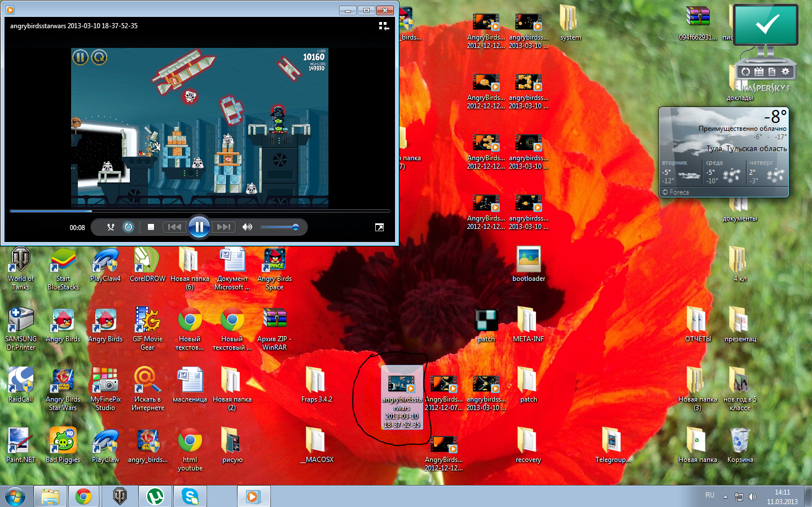Open the Foreca link in weather gadget
This screenshot has width=812, height=507.
(x=675, y=192)
